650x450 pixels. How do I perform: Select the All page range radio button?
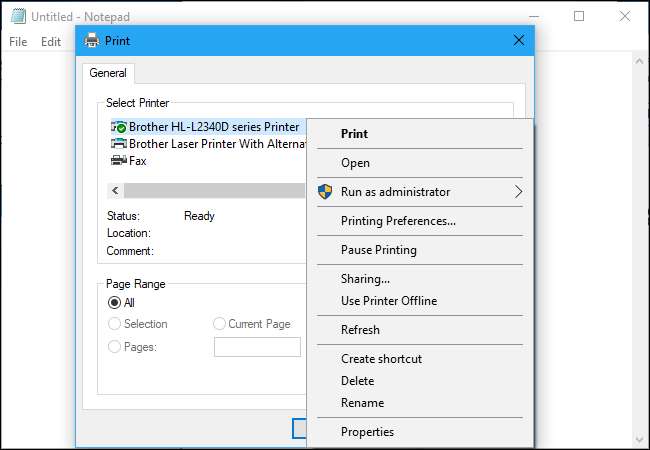click(115, 302)
